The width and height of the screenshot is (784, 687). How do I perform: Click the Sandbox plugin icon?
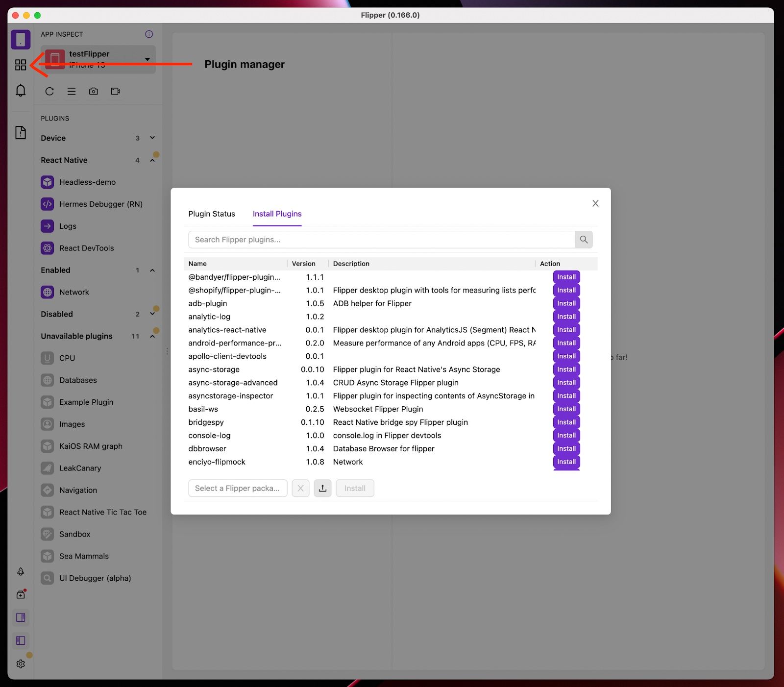point(47,534)
